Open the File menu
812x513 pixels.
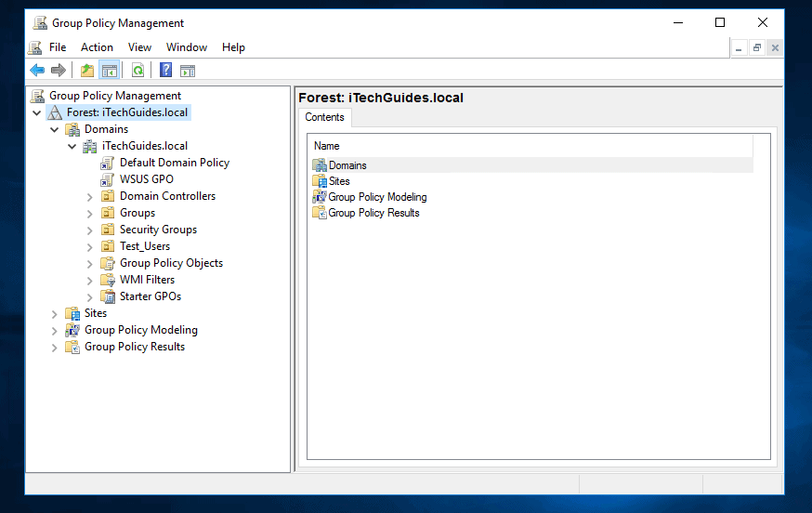pos(58,47)
